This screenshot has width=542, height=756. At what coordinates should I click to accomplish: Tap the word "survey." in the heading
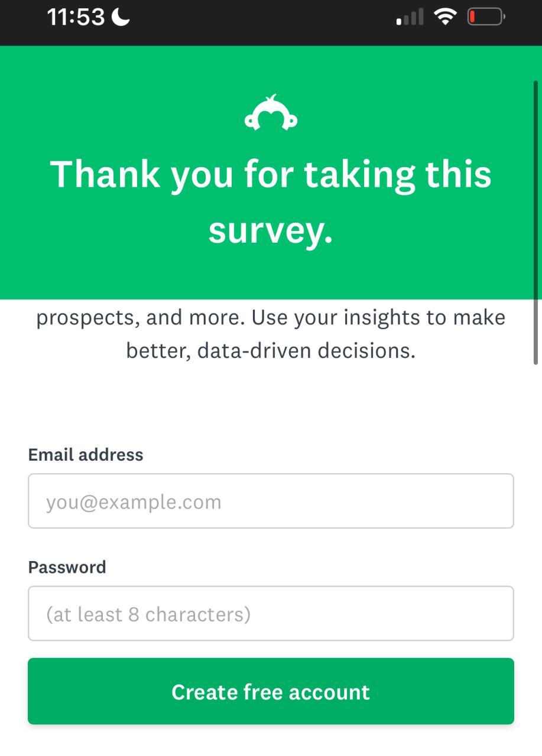(271, 230)
